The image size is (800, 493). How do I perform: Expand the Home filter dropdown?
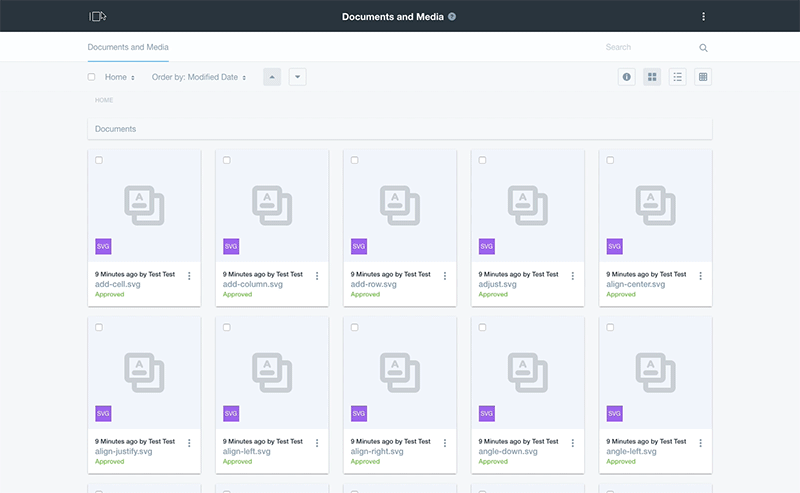119,77
